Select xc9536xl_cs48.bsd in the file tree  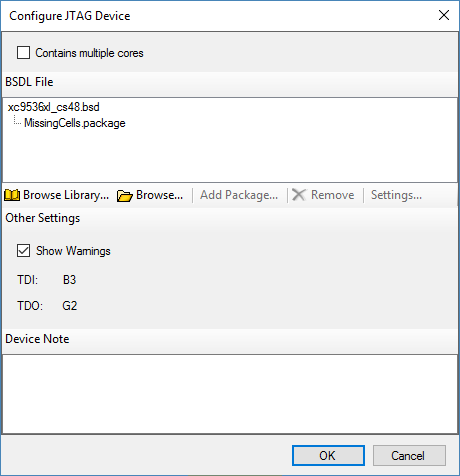coord(54,107)
